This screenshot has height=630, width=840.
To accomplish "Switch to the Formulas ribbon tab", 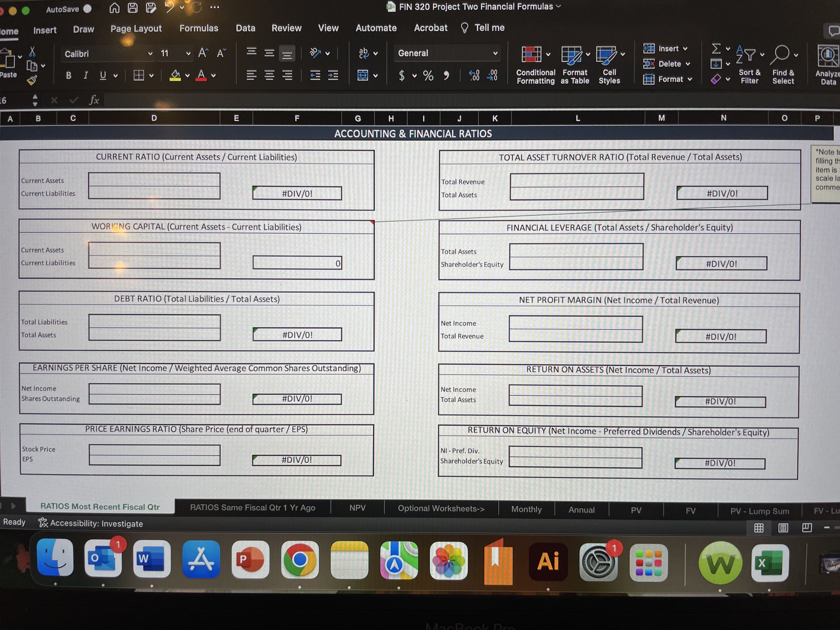I will point(199,29).
